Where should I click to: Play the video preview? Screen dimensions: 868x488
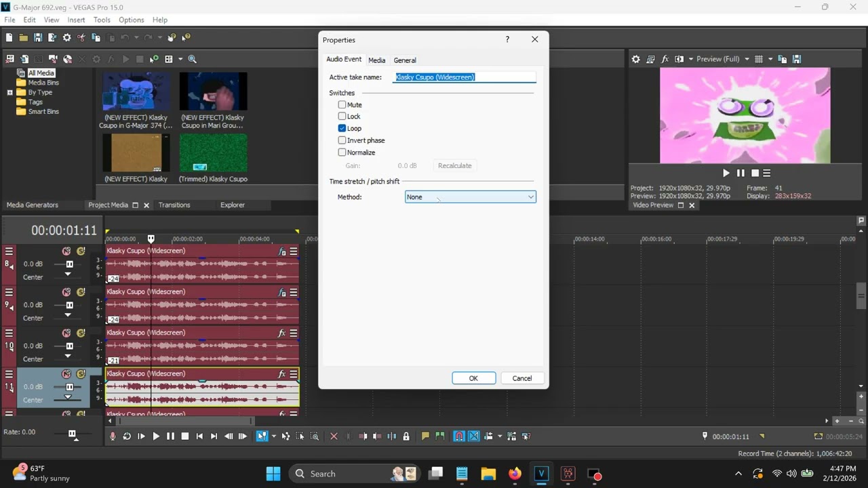tap(726, 174)
